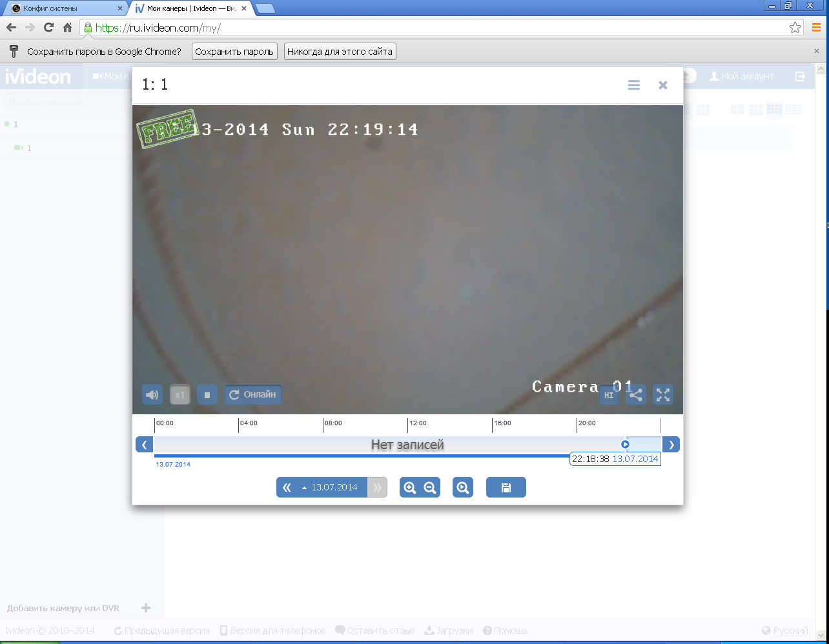Log out using the exit arrow icon

pos(801,76)
